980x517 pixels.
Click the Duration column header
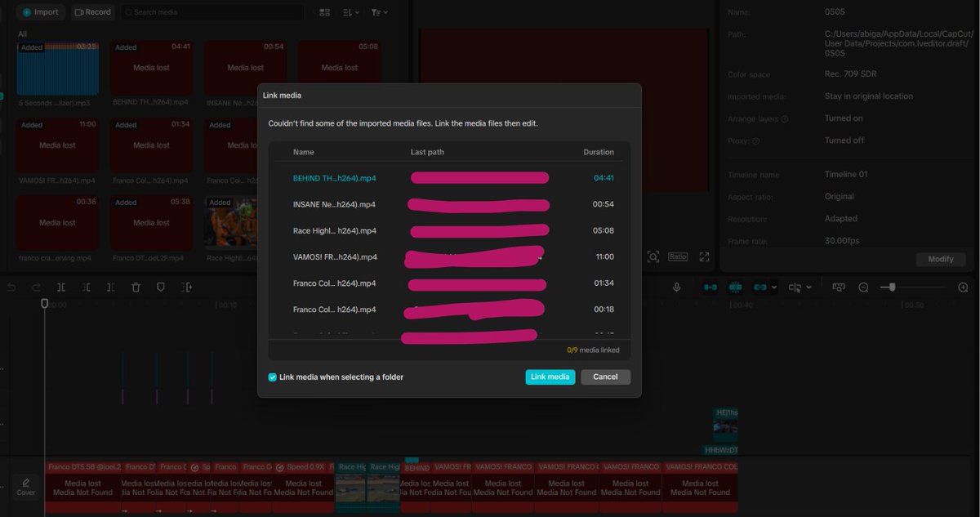pyautogui.click(x=599, y=153)
